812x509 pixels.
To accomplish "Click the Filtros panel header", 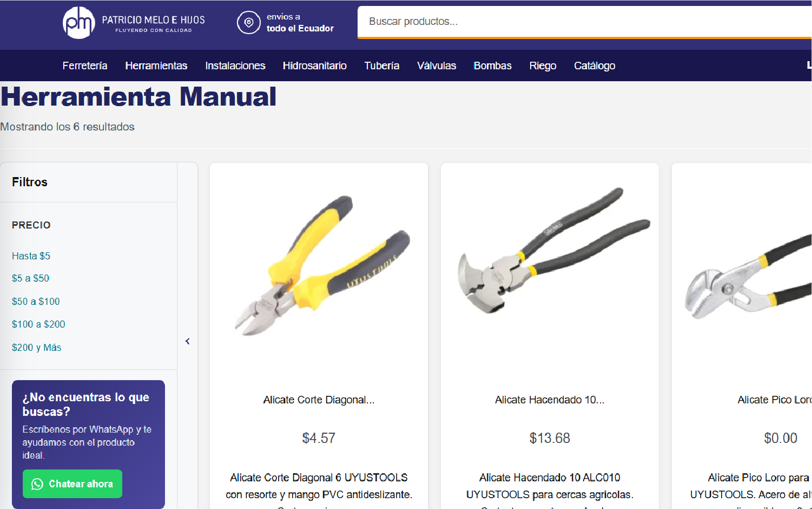I will click(x=30, y=182).
